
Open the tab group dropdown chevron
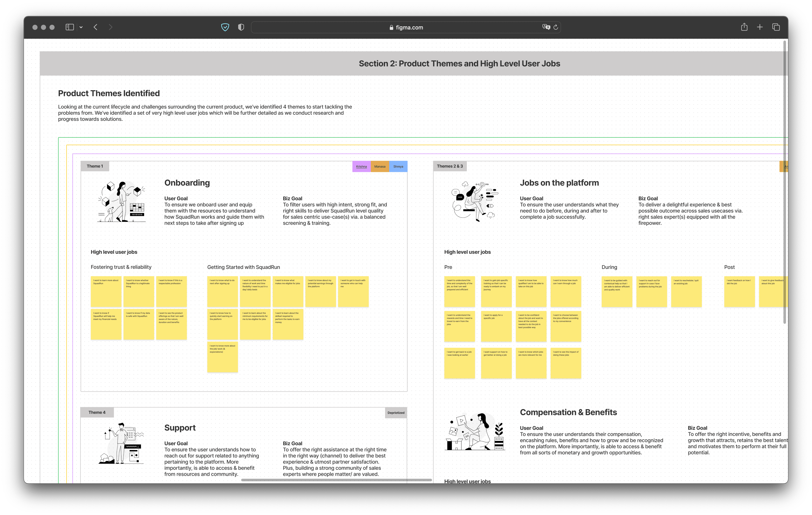81,27
